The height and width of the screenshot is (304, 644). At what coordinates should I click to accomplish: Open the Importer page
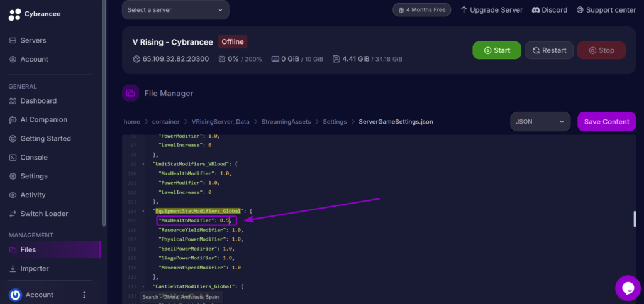coord(35,268)
